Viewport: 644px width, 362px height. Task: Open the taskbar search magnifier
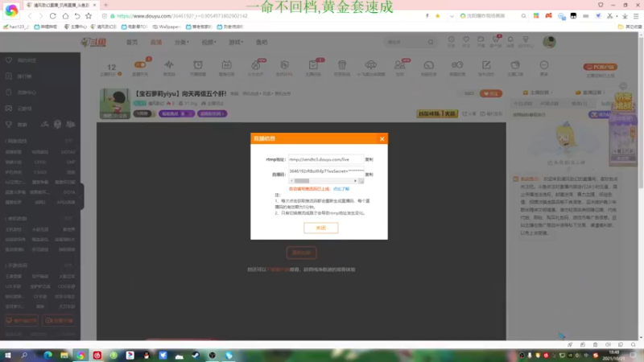coord(24,355)
